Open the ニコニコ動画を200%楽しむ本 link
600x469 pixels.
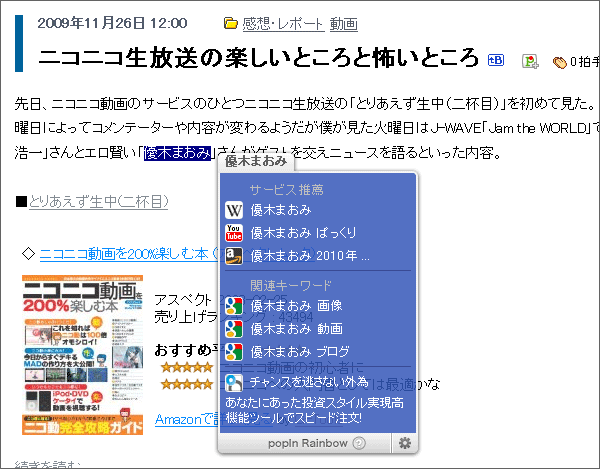[x=129, y=254]
